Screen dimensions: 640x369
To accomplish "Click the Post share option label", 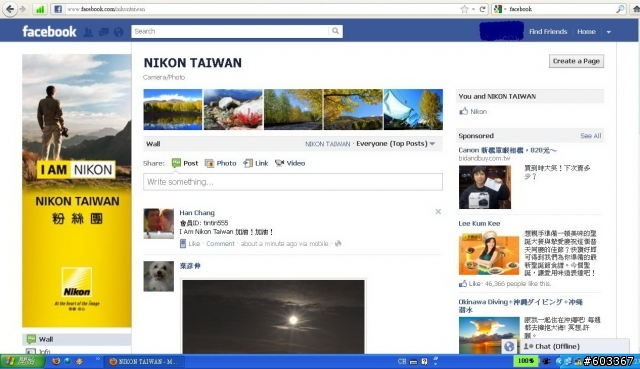I will point(191,163).
